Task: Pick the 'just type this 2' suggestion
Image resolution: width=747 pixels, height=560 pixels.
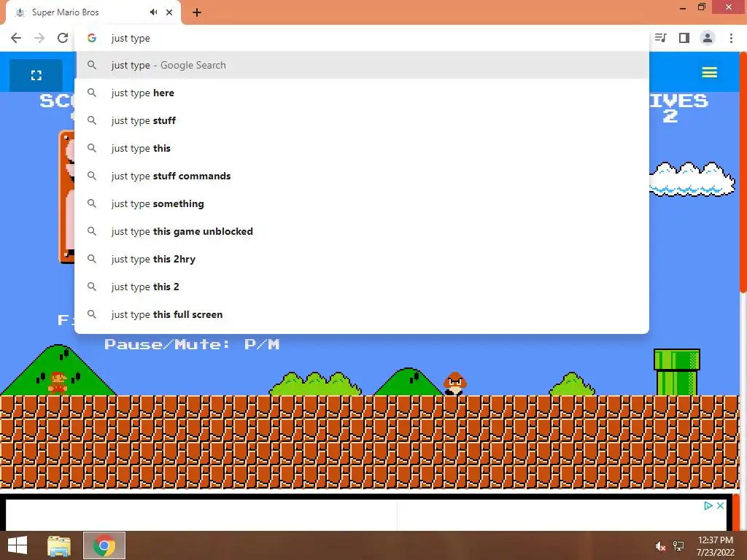Action: 362,287
